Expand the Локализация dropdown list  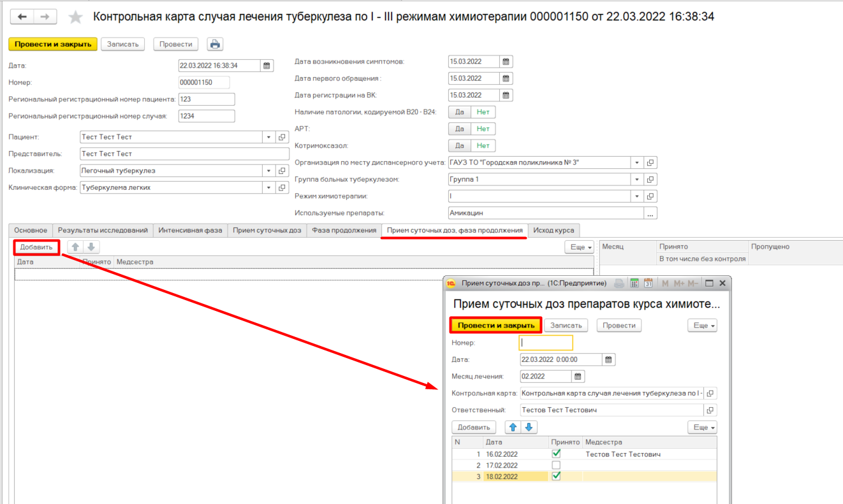click(268, 171)
